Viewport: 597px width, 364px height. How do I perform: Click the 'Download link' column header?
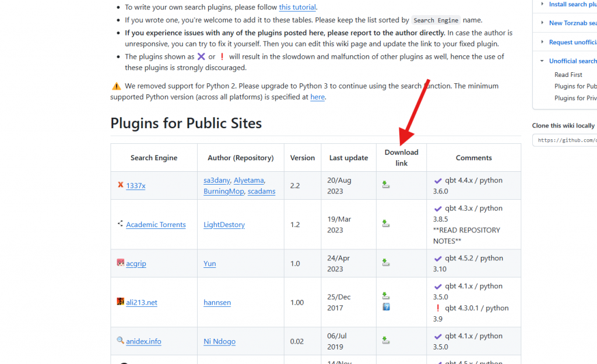tap(401, 157)
